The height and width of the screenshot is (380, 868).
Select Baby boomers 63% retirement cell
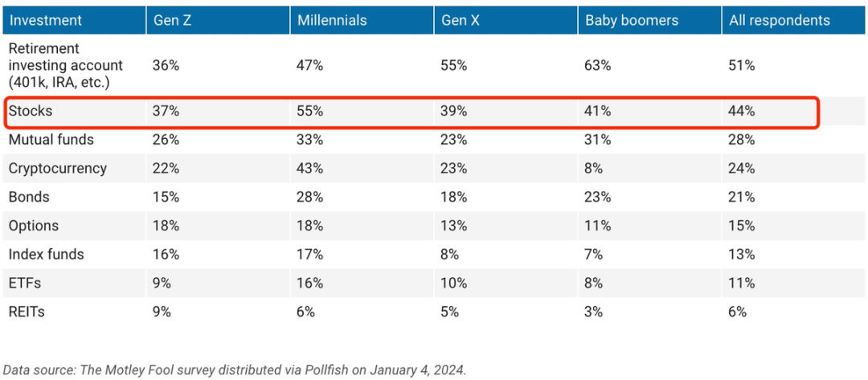(x=598, y=65)
